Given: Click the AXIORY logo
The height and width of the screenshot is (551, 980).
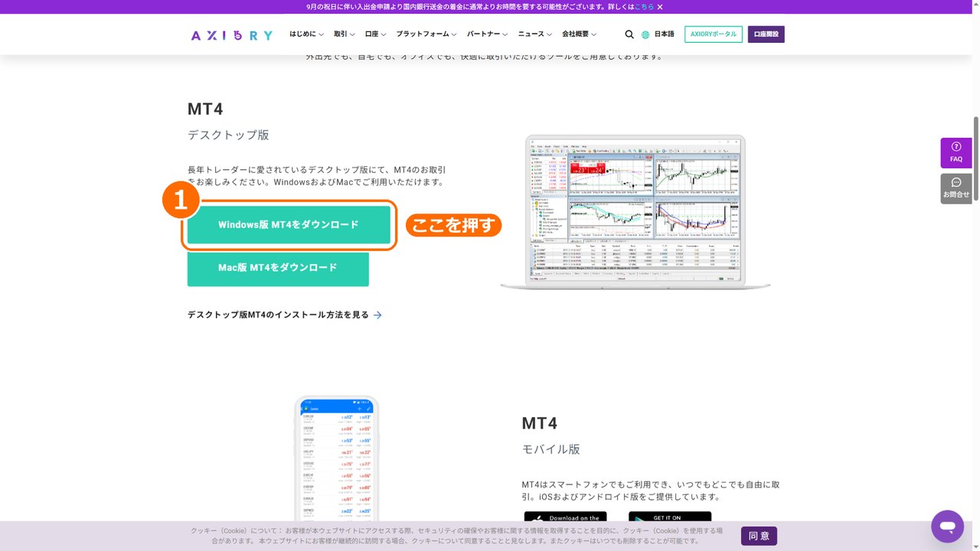Looking at the screenshot, I should point(231,35).
